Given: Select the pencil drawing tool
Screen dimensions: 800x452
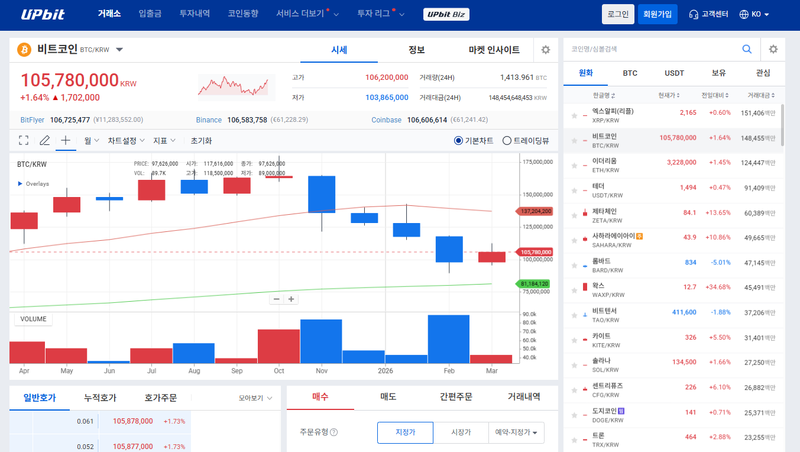Looking at the screenshot, I should (45, 141).
